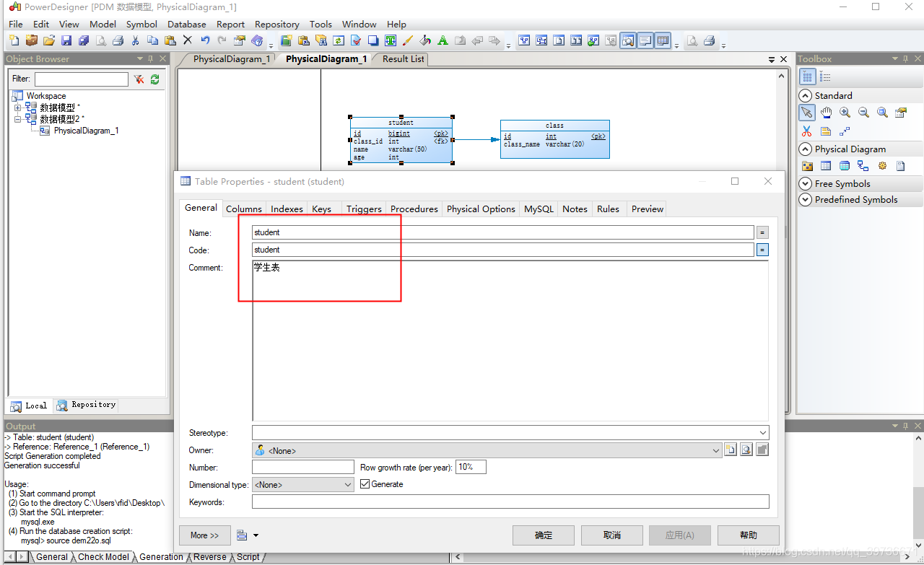Viewport: 924px width, 565px height.
Task: Select the Note tool in Toolbox
Action: click(826, 131)
